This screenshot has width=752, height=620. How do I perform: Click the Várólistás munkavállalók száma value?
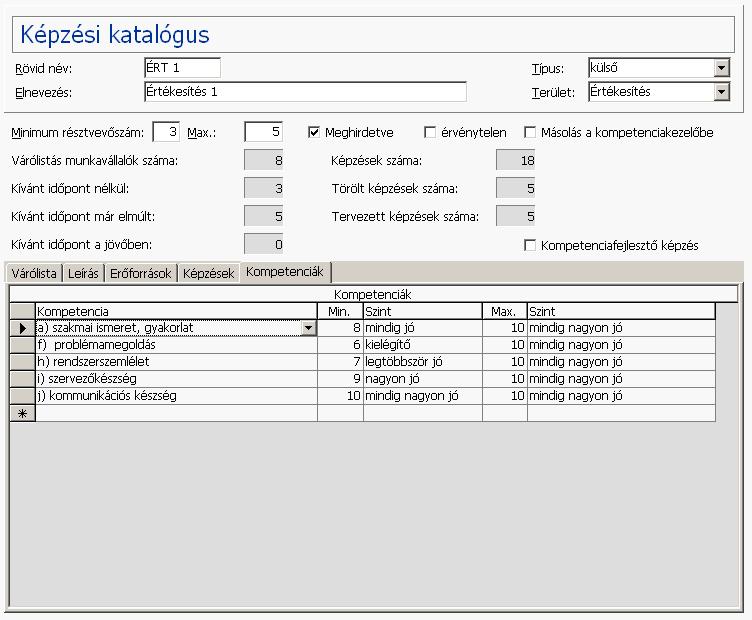263,160
